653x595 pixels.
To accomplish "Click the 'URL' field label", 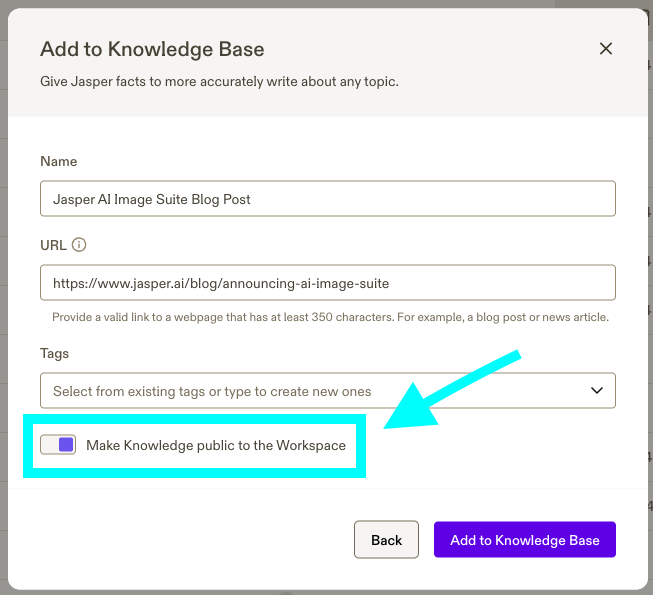I will 53,245.
